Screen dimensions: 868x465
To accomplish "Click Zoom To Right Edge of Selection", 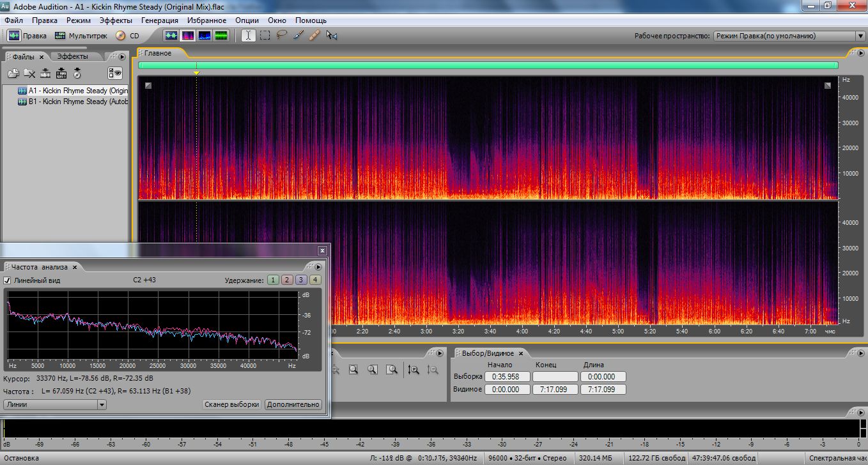I will tap(392, 369).
